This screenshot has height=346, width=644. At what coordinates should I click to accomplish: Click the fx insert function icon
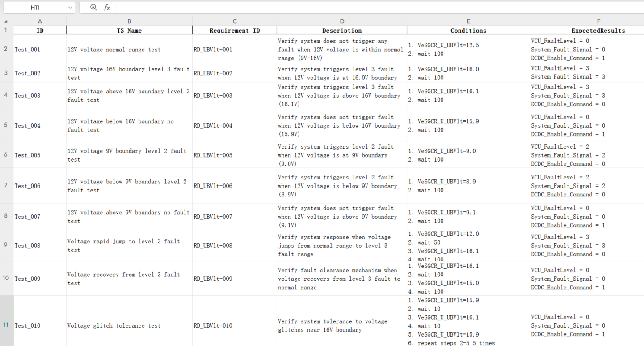(x=107, y=8)
